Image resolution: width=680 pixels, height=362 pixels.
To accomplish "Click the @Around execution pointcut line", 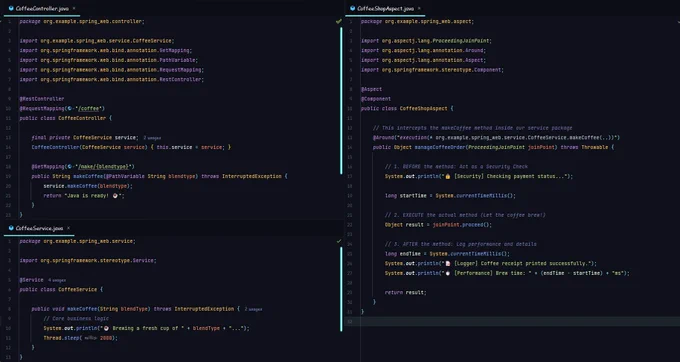I will coord(496,137).
